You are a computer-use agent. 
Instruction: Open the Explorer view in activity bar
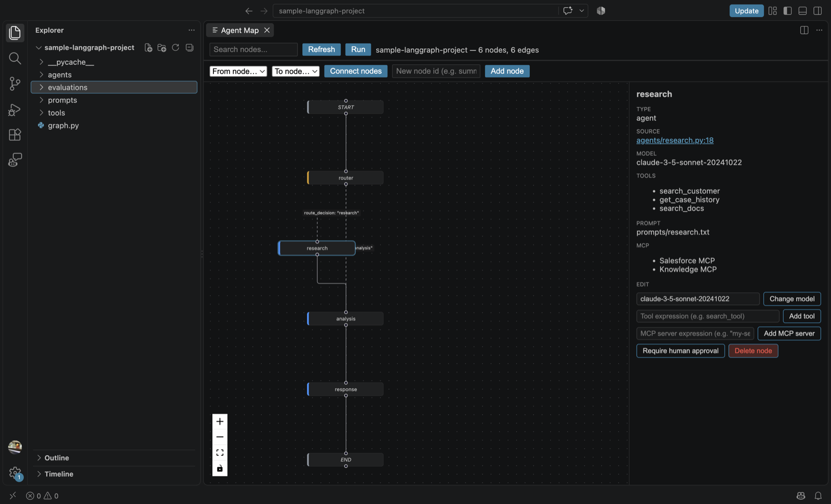[15, 33]
